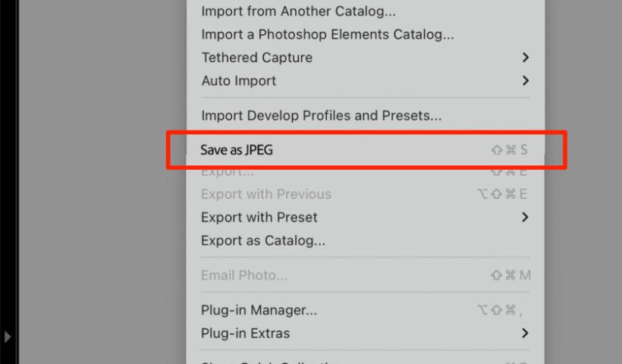Expand the Plug-in Extras chevron
This screenshot has height=364, width=622.
tap(526, 334)
